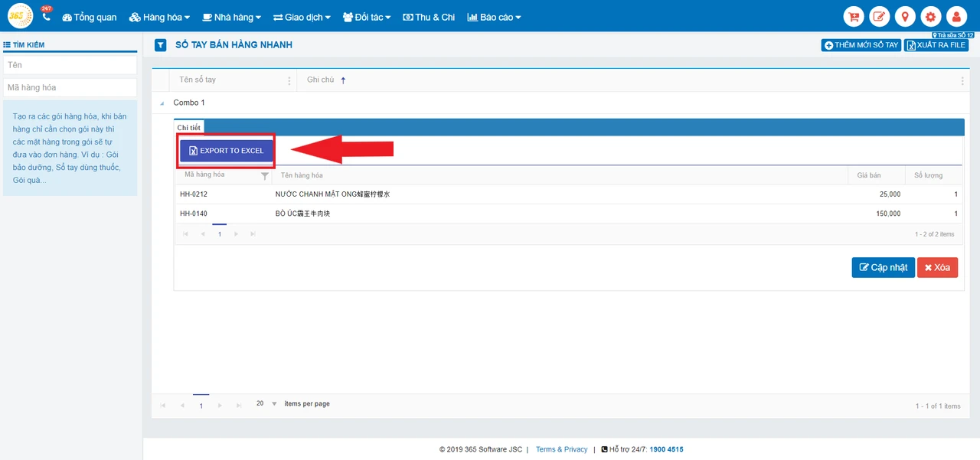Click the Ghi chú sort arrow
The height and width of the screenshot is (460, 980).
(343, 80)
